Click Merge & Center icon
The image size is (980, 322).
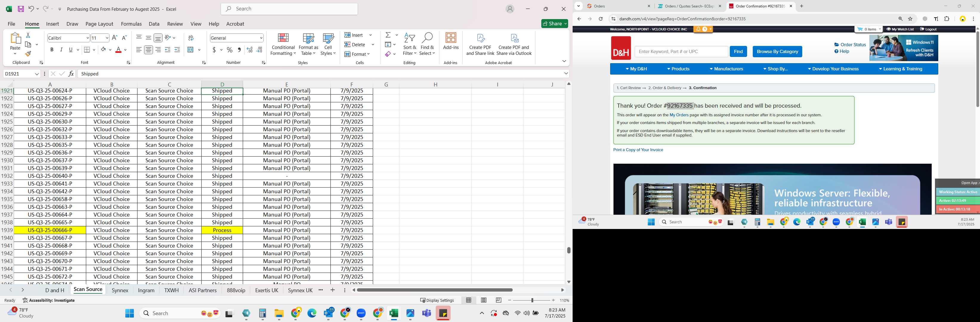[x=191, y=50]
